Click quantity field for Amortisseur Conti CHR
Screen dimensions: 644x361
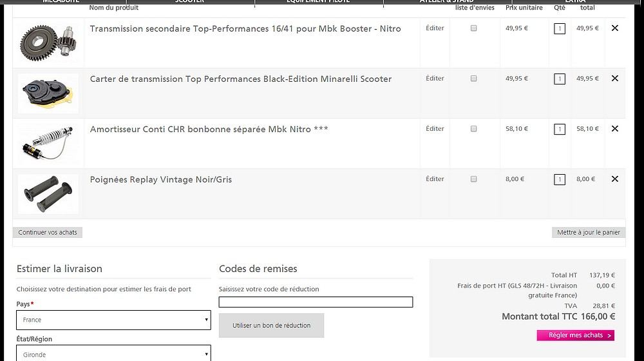[x=560, y=130]
